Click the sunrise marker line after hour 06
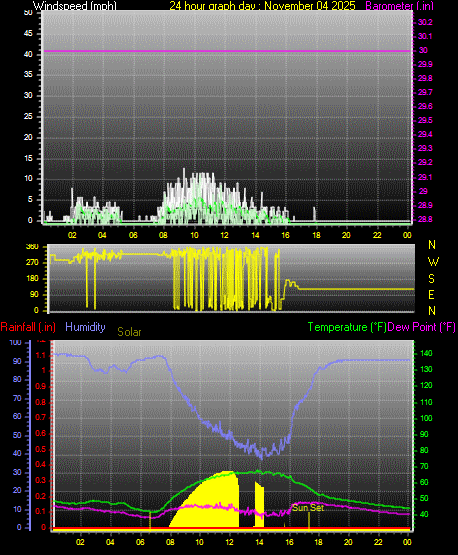This screenshot has width=458, height=555. (150, 521)
